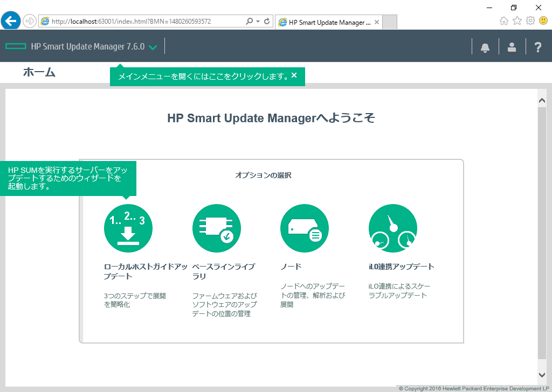
Task: Click the HP Smart Update Manager 7.6.0 title
Action: point(88,46)
